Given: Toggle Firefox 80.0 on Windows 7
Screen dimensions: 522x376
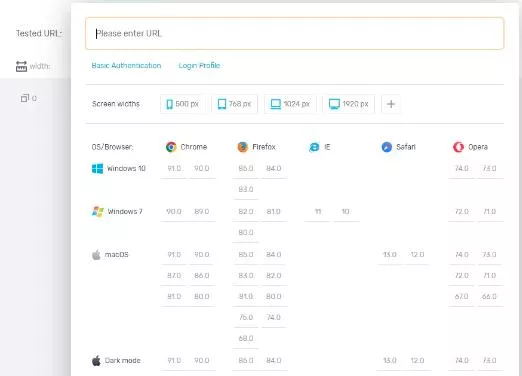Looking at the screenshot, I should [246, 232].
